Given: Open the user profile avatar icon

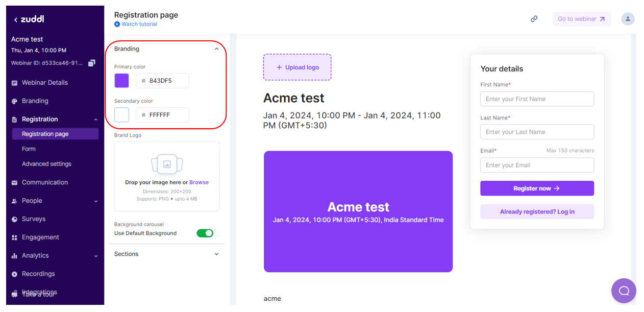Looking at the screenshot, I should click(628, 19).
